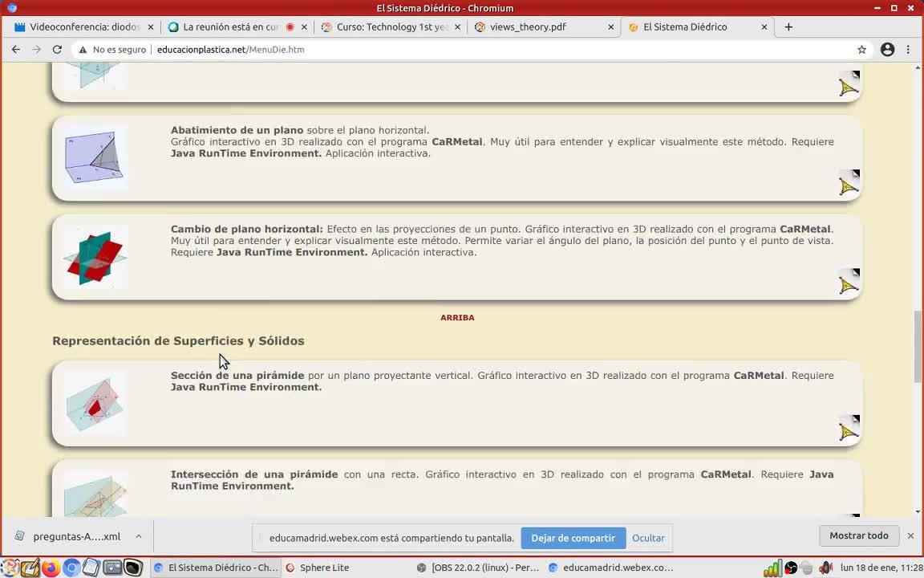This screenshot has height=578, width=924.
Task: Click the Mostrar todo downloads button
Action: click(858, 535)
